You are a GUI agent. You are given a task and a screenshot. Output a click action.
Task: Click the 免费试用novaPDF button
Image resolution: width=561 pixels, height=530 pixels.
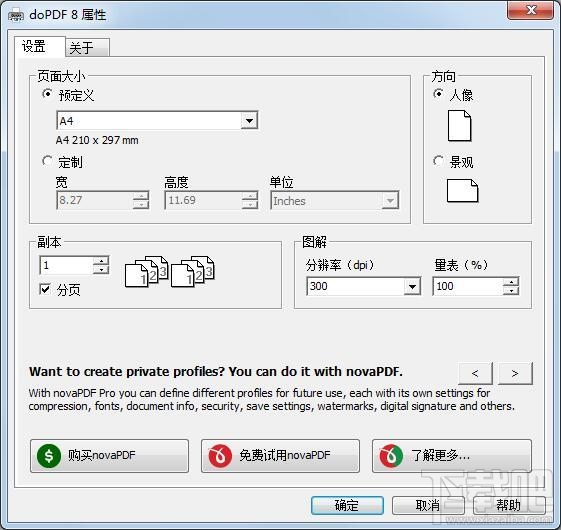(280, 456)
